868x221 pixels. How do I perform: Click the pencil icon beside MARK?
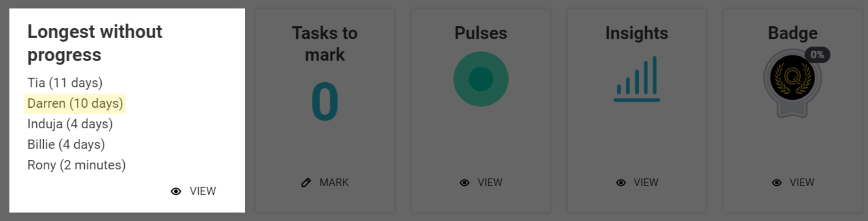(306, 182)
